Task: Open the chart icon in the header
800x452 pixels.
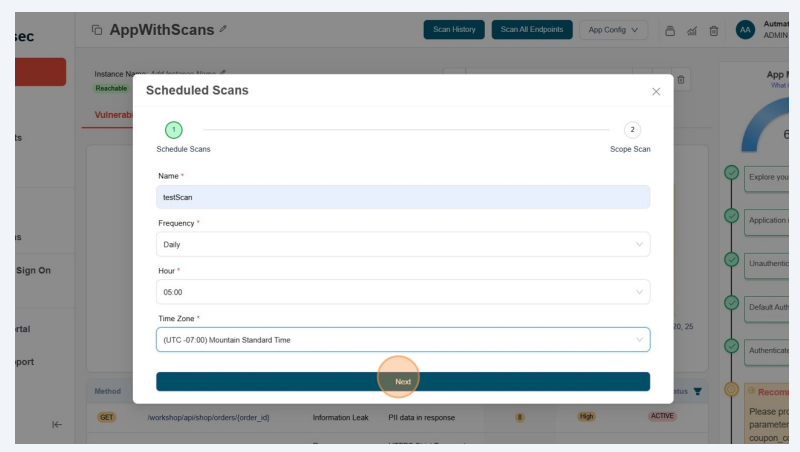Action: coord(692,30)
